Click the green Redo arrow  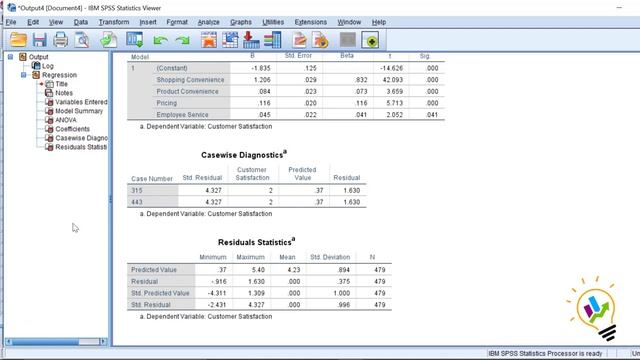(182, 40)
